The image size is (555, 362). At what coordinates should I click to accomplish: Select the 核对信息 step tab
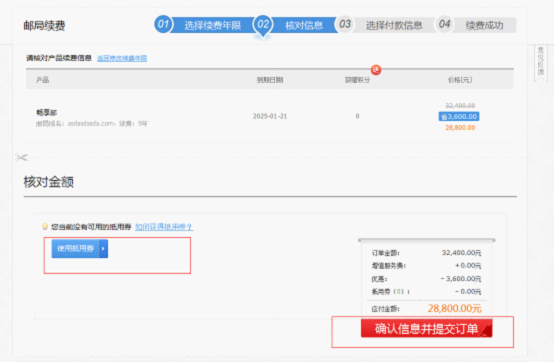coord(304,25)
